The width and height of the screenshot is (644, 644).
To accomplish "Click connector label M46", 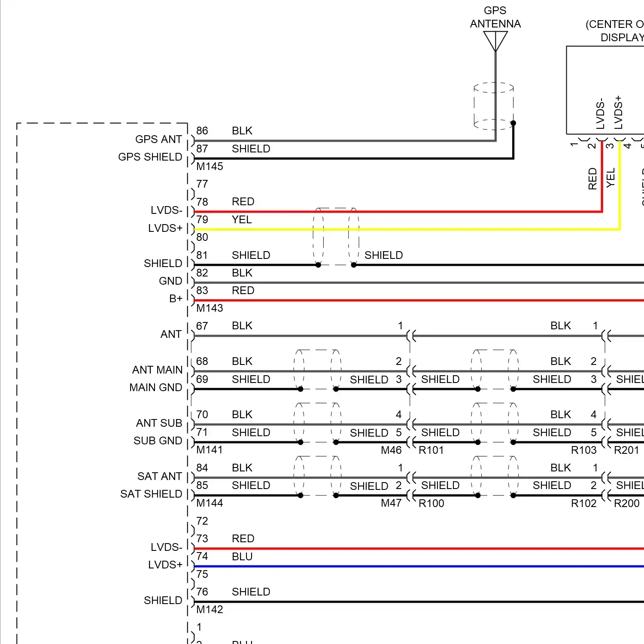I will (391, 450).
